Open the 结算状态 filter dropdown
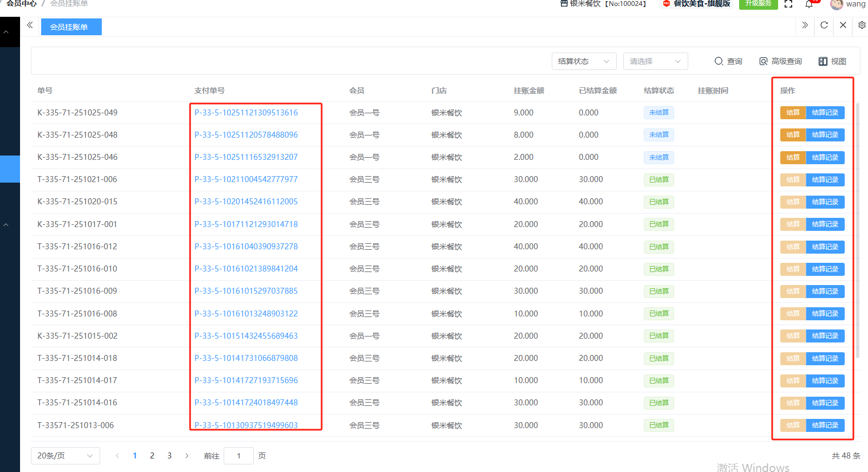This screenshot has height=472, width=868. [584, 61]
